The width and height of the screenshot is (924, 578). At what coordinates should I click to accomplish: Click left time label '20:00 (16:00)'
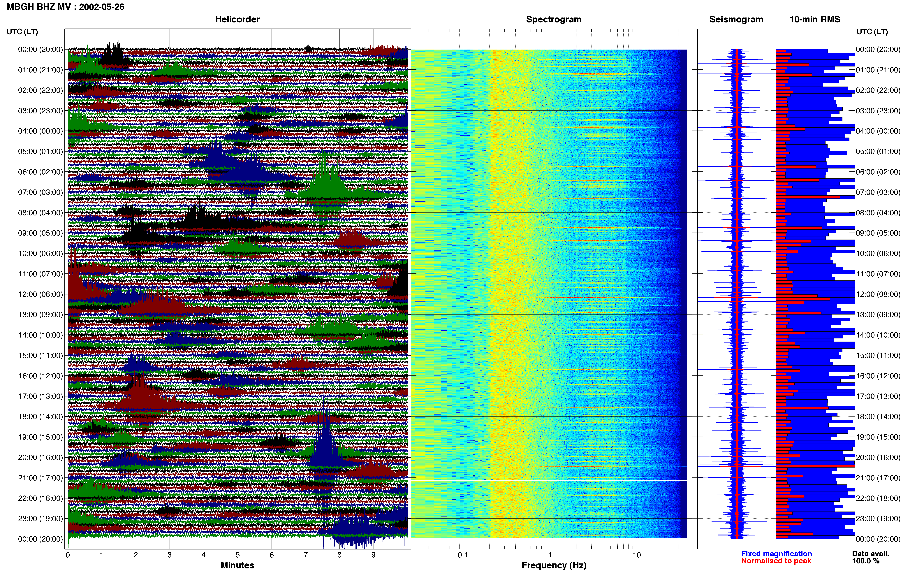pyautogui.click(x=41, y=458)
